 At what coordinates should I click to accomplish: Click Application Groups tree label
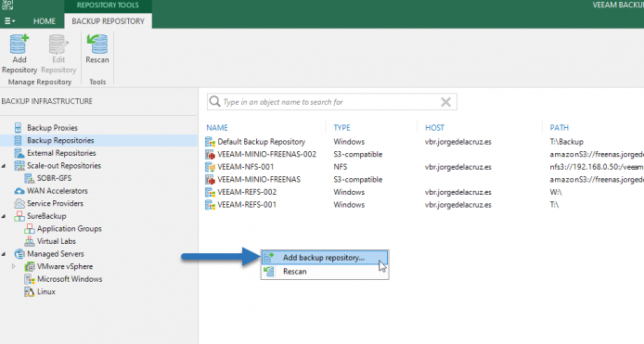click(x=70, y=229)
